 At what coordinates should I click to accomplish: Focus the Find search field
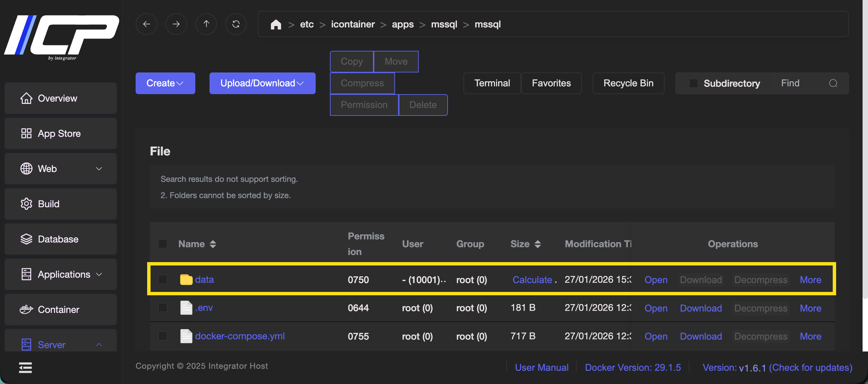click(795, 83)
